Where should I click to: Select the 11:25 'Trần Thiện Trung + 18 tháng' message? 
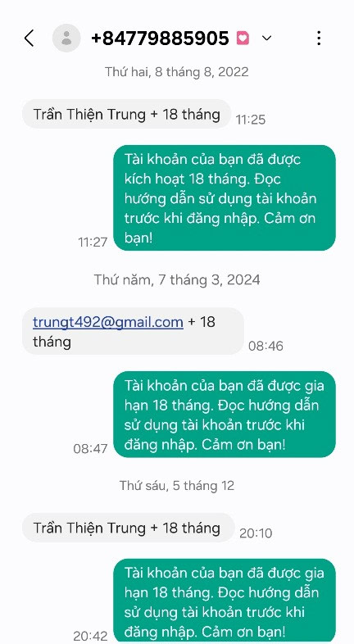(126, 114)
